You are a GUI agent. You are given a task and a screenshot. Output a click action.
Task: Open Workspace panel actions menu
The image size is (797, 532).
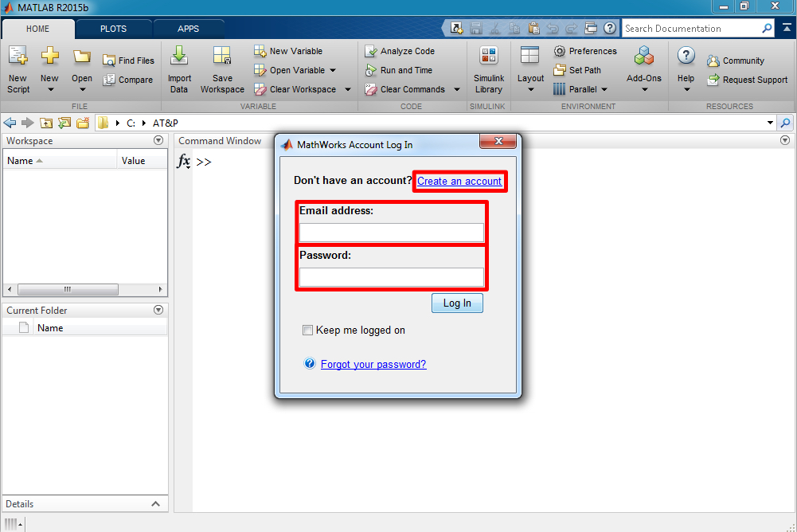[x=158, y=140]
